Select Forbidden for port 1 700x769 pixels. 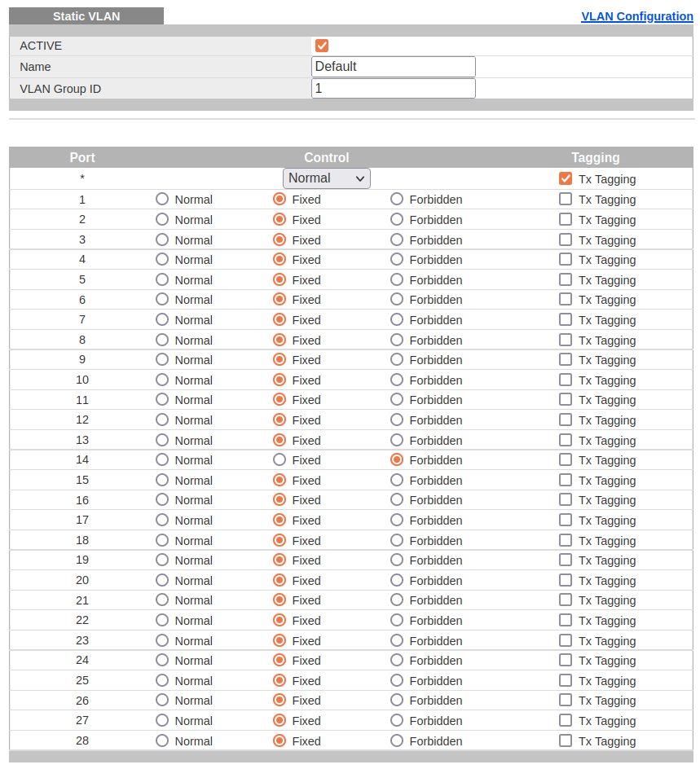[396, 199]
